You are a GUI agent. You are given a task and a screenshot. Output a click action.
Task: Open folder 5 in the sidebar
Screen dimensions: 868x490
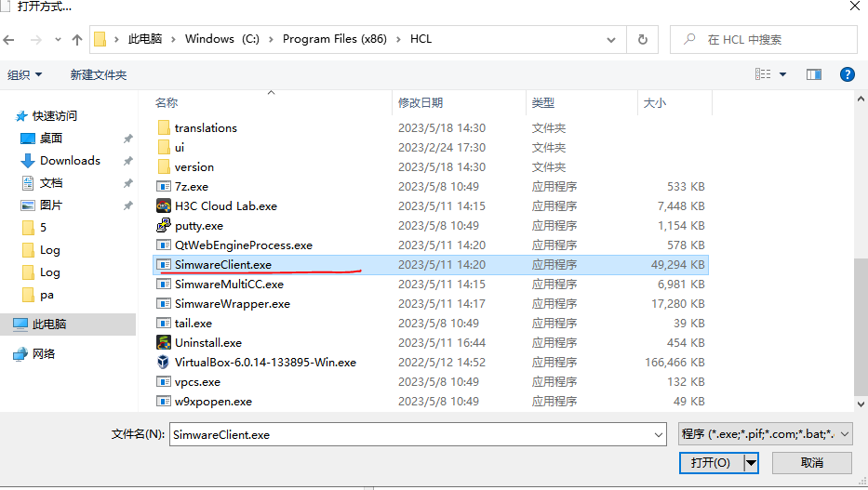(43, 228)
